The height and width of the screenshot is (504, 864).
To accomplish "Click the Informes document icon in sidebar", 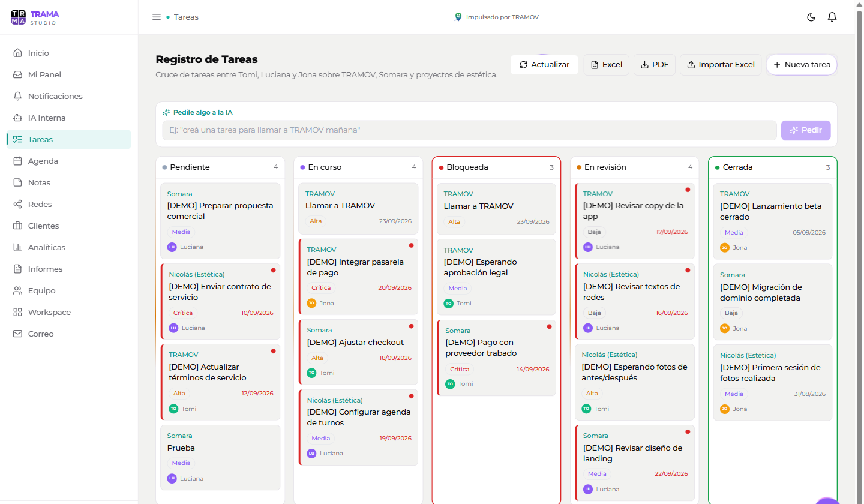I will (x=17, y=269).
